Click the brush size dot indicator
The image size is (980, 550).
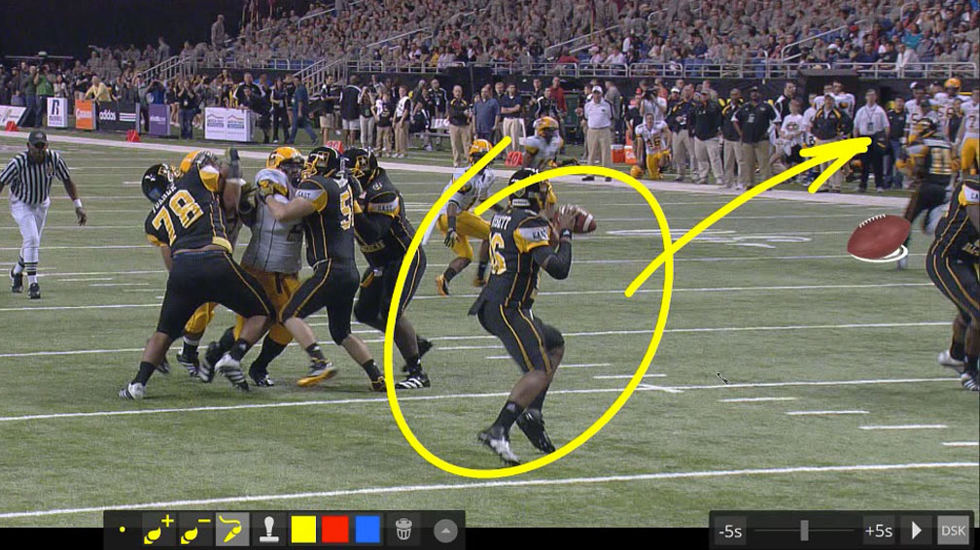coord(122,531)
